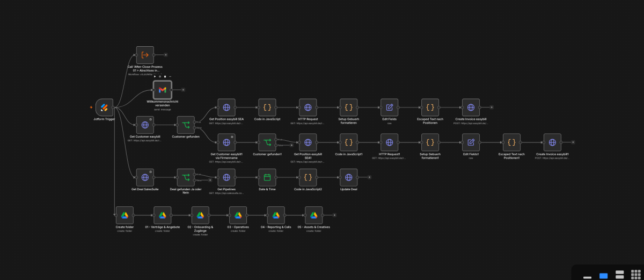644x280 pixels.
Task: Click the 'Update Deal' node label
Action: pyautogui.click(x=349, y=190)
